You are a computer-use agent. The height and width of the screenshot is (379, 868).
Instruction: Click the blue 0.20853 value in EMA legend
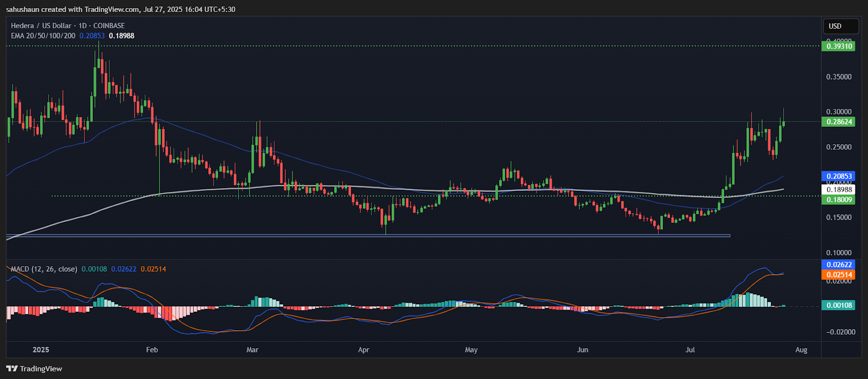point(92,36)
